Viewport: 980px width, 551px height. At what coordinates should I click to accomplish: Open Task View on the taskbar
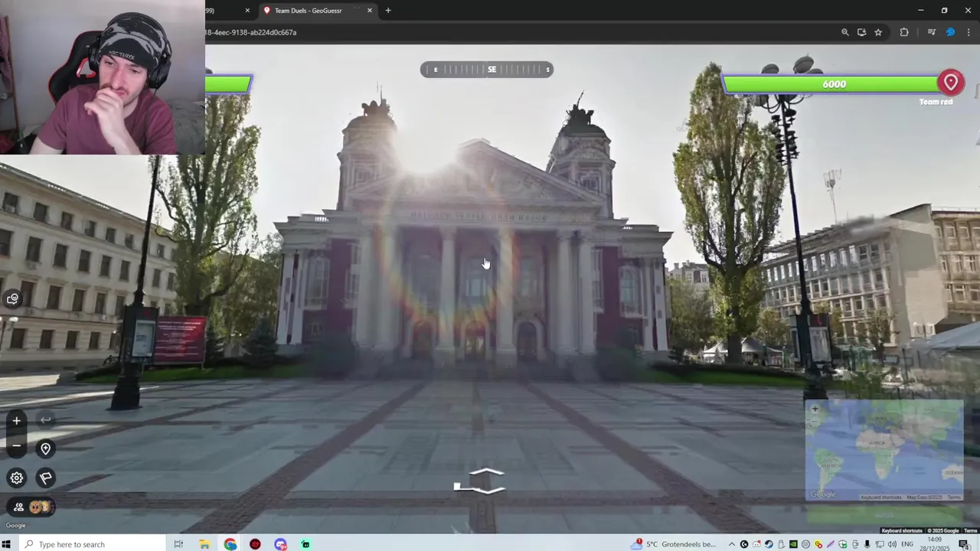[178, 544]
